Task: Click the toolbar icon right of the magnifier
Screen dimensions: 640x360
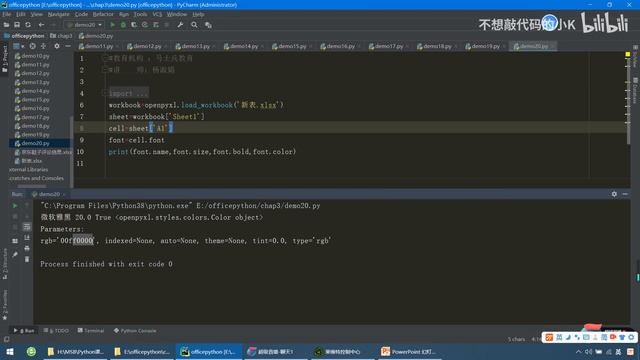Action: pyautogui.click(x=208, y=25)
